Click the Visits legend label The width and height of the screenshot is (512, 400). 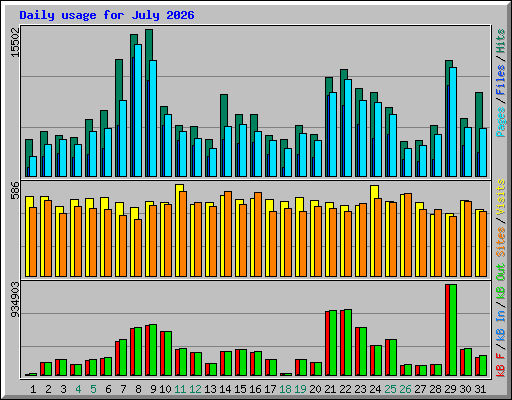click(x=501, y=197)
